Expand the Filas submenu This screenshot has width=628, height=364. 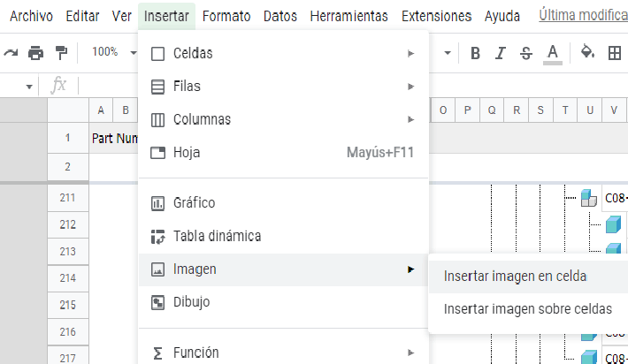tap(283, 87)
